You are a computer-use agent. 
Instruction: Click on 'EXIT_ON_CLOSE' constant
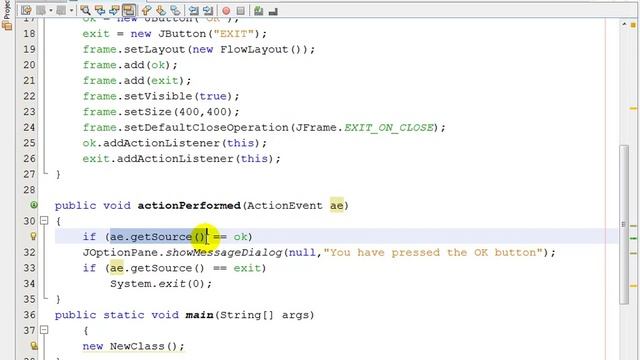pos(389,128)
